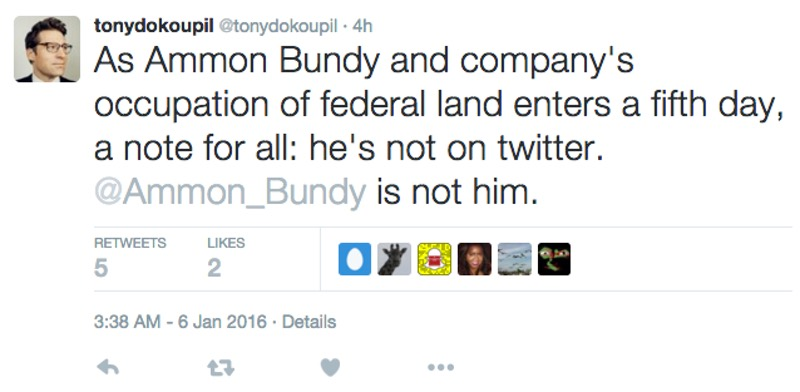Viewport: 800px width, 392px height.
Task: Click the tweet body text
Action: 439,127
